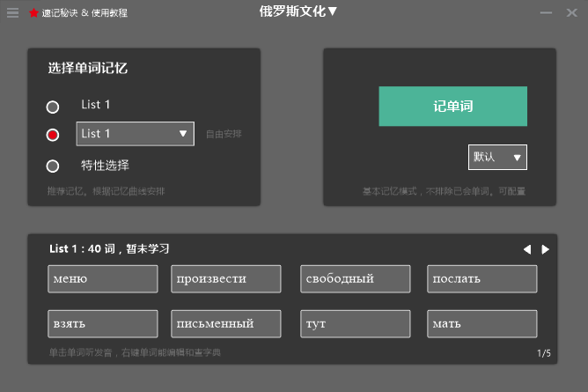Select the red free-arrangement radio button
The height and width of the screenshot is (392, 588).
53,135
